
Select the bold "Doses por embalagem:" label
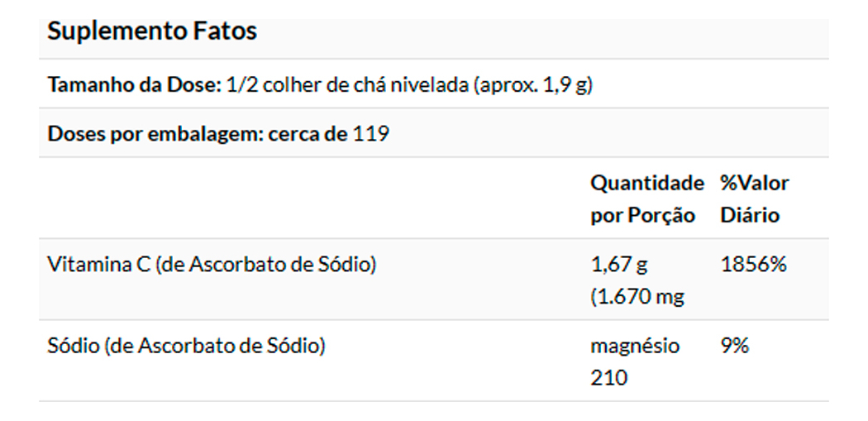[155, 133]
